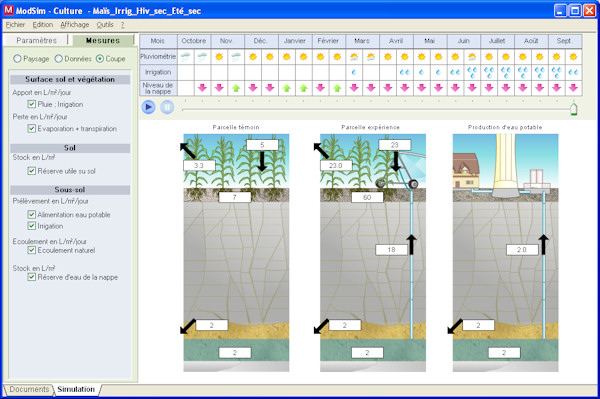Click the rainfall down arrow in Parcelle témoin
The image size is (600, 399).
pos(262,161)
